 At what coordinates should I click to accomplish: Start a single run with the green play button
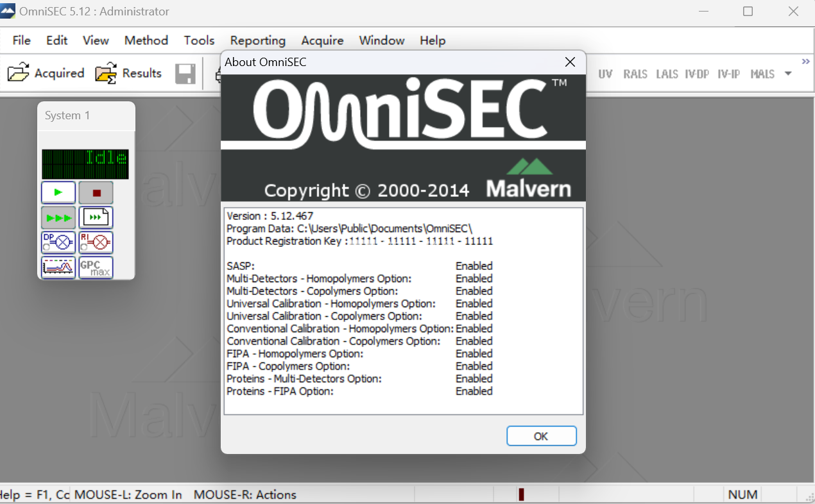coord(58,192)
